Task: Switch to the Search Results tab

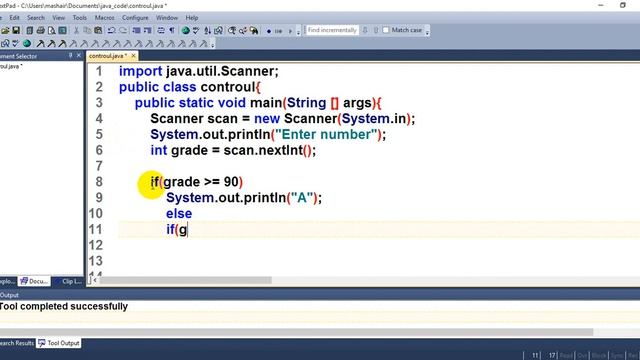Action: [x=17, y=343]
